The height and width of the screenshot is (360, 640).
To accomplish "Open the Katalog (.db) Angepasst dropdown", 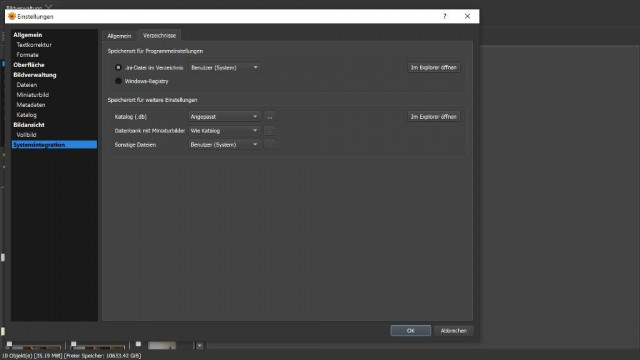I will click(x=224, y=117).
